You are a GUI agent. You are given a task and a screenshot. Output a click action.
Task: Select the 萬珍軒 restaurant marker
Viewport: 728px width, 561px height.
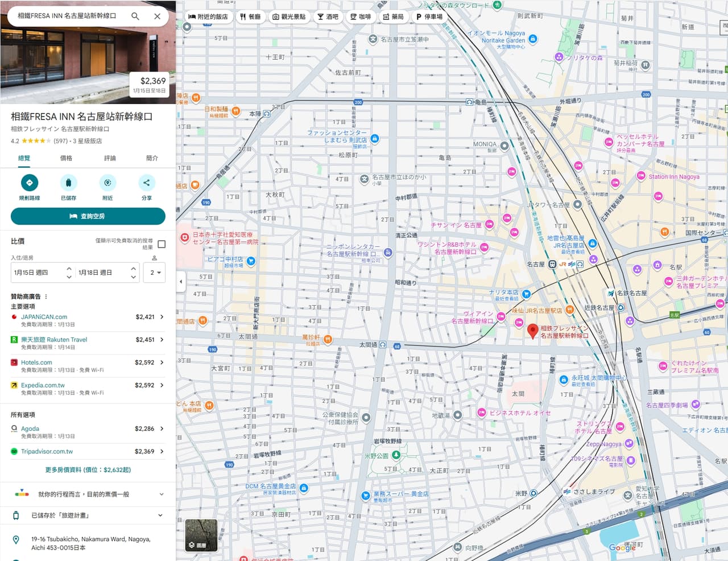(328, 340)
